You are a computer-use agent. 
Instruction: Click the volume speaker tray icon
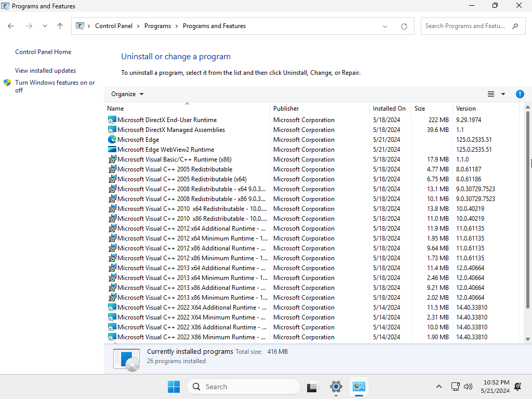click(468, 387)
